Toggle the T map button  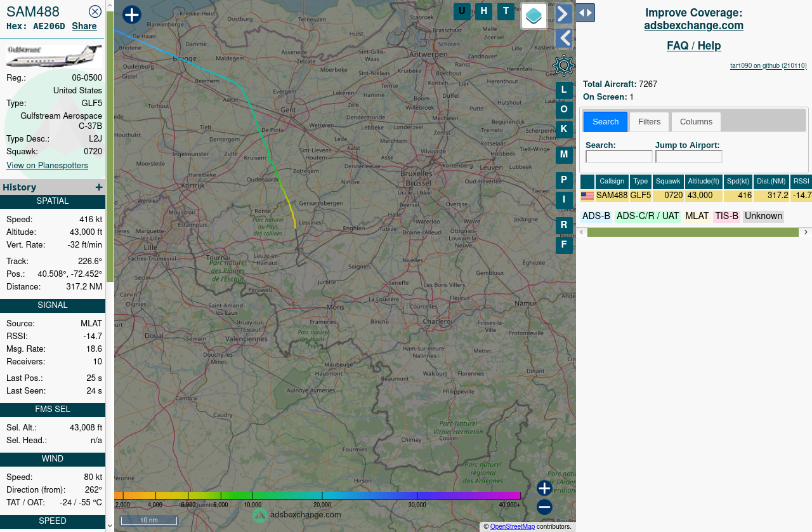pyautogui.click(x=506, y=11)
